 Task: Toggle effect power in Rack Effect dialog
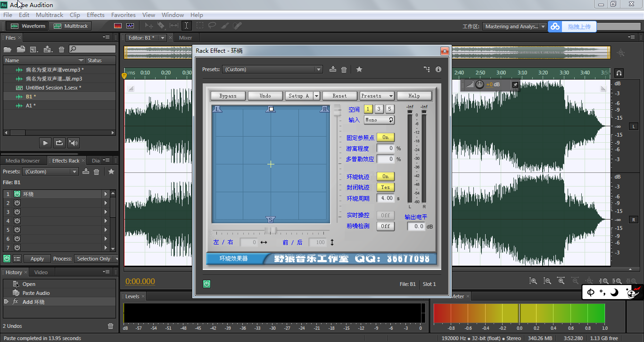pos(206,284)
